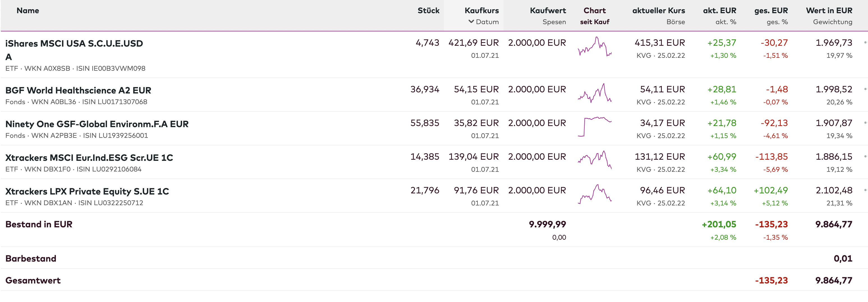Sort by the aktueller Kurs column header
Screen dimensions: 868x302
pyautogui.click(x=658, y=10)
